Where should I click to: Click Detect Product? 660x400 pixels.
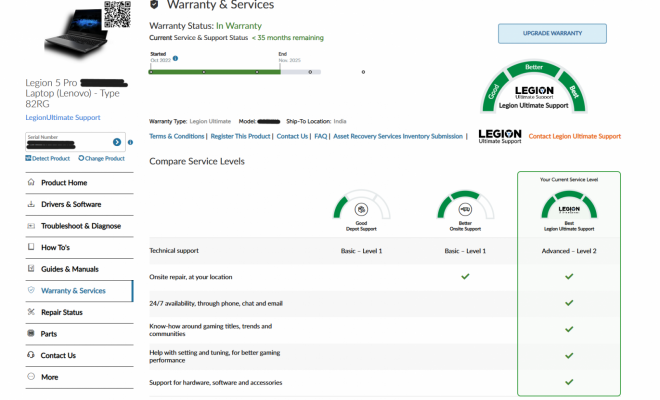tap(48, 158)
